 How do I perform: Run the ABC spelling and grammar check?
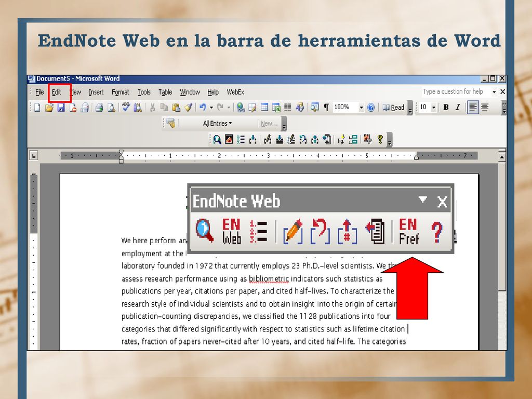click(x=126, y=107)
